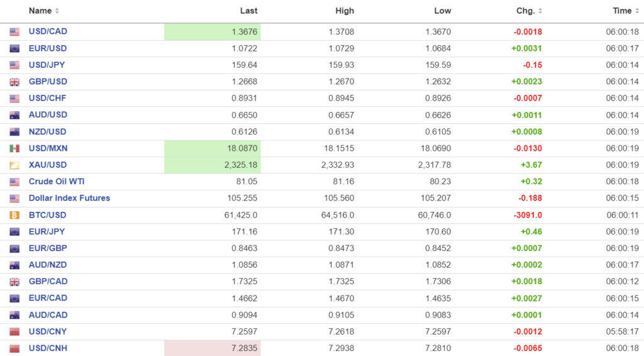Click the Australian flag icon beside AUD/USD

point(14,115)
